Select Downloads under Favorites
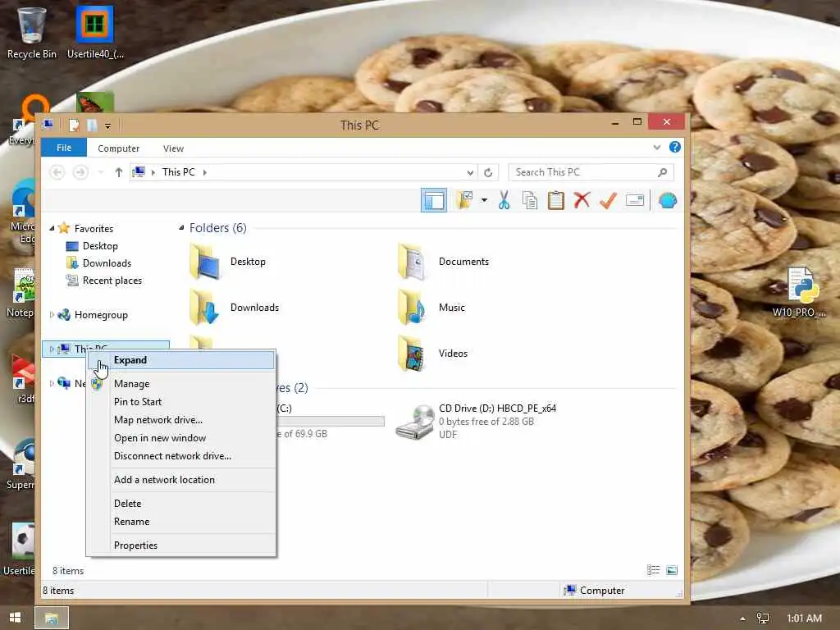The height and width of the screenshot is (630, 840). coord(107,263)
